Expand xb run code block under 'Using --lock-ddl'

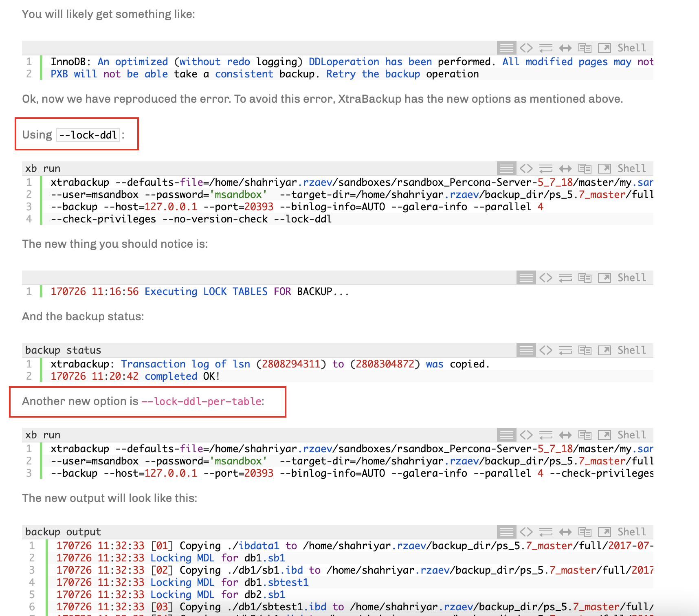click(565, 169)
